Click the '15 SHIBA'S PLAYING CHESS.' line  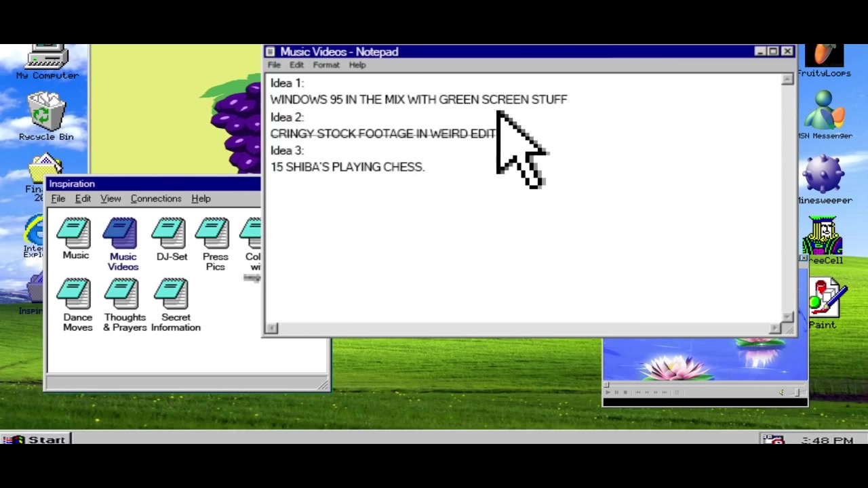tap(347, 167)
